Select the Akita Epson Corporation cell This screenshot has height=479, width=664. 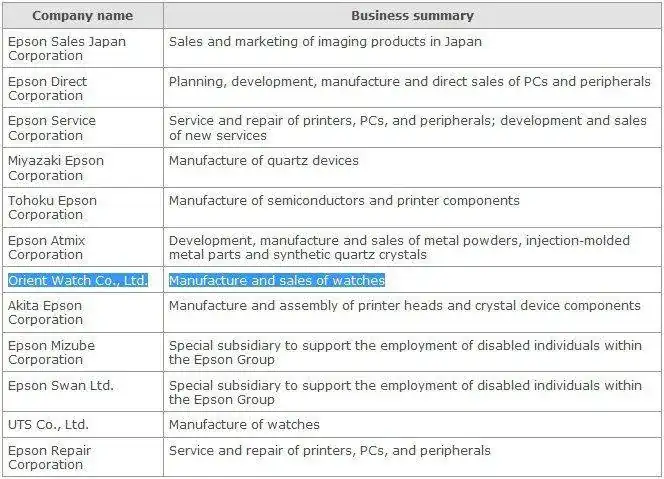click(x=45, y=312)
